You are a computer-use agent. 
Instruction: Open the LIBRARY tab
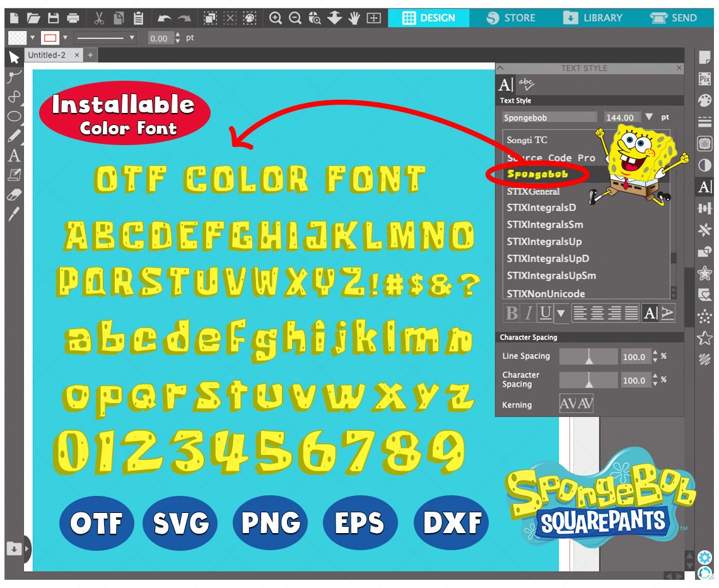click(593, 17)
